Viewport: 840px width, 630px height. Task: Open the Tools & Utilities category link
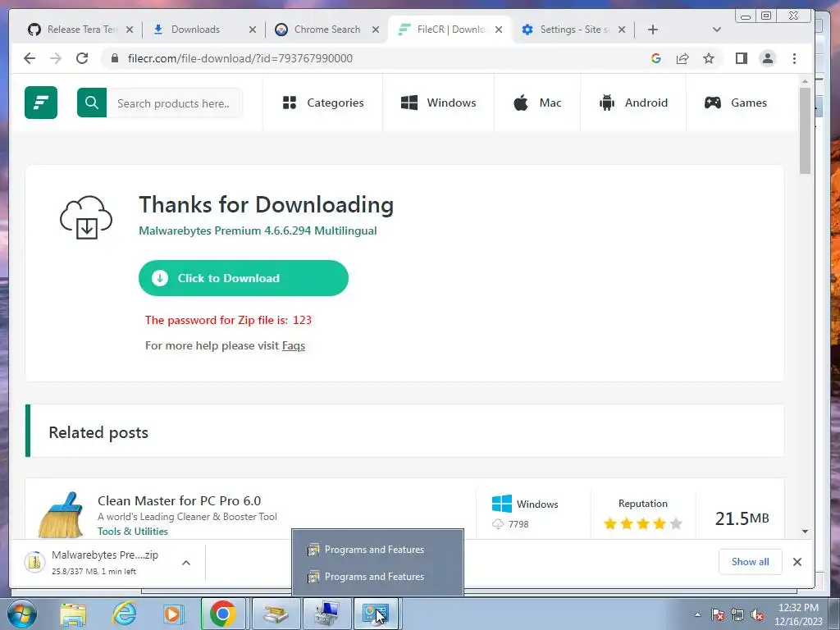(132, 532)
